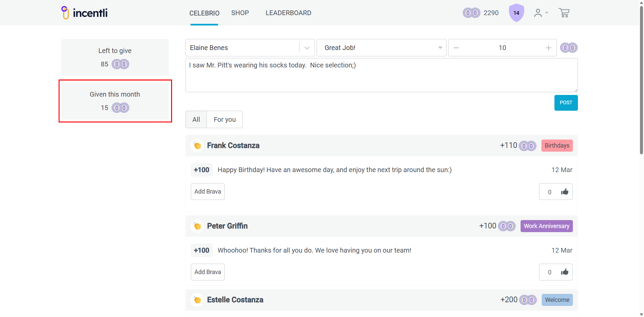Add Brava to Frank Costanza's post

point(208,192)
